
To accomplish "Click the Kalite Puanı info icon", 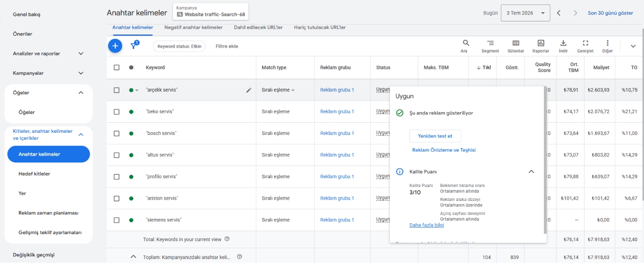I will 399,172.
